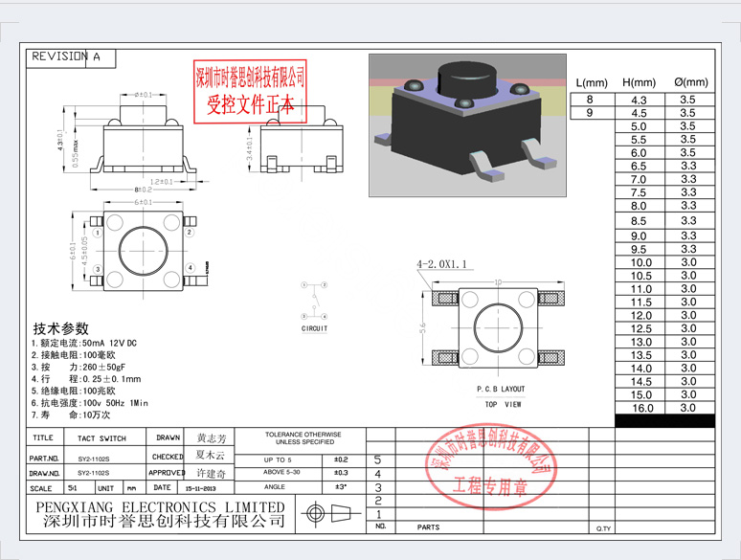This screenshot has width=741, height=560.
Task: Click the SCALE value 5:1
Action: pos(73,487)
